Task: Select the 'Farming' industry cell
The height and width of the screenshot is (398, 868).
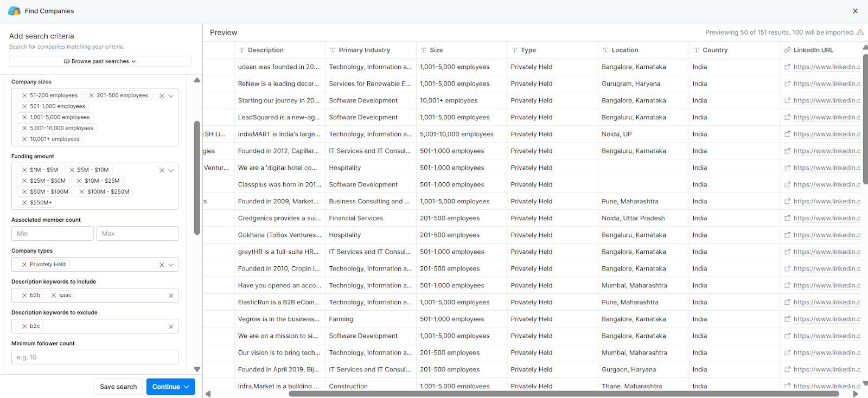Action: click(x=371, y=319)
